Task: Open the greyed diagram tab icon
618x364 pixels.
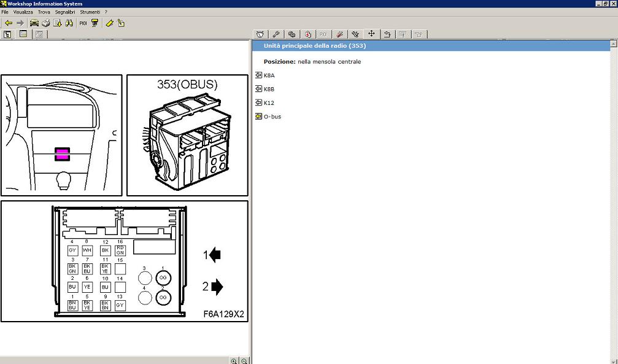Action: point(403,34)
